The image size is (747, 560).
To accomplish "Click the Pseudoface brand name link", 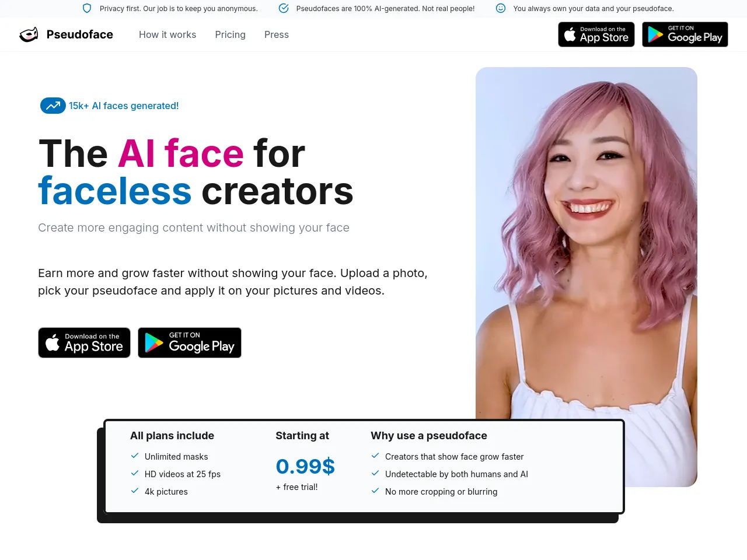I will [80, 34].
